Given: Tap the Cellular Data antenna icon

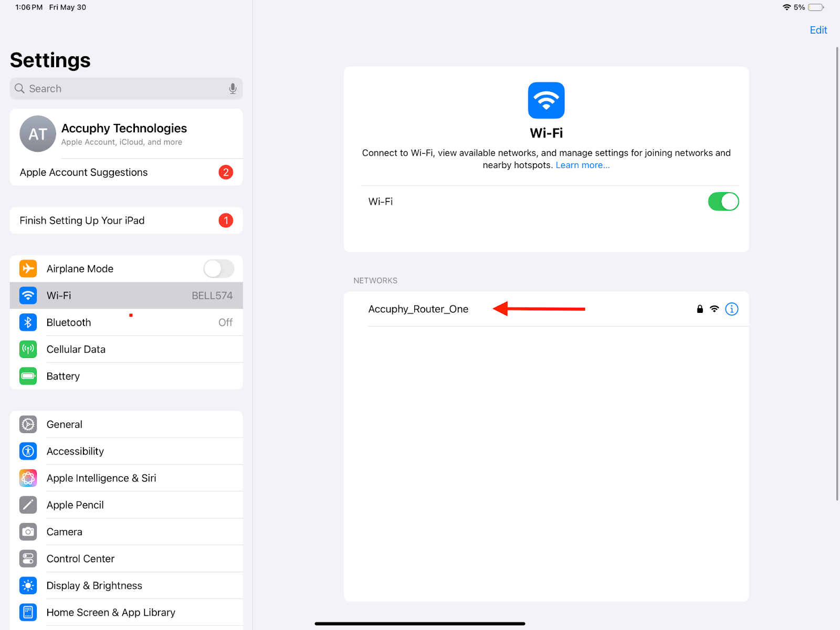Looking at the screenshot, I should click(28, 349).
